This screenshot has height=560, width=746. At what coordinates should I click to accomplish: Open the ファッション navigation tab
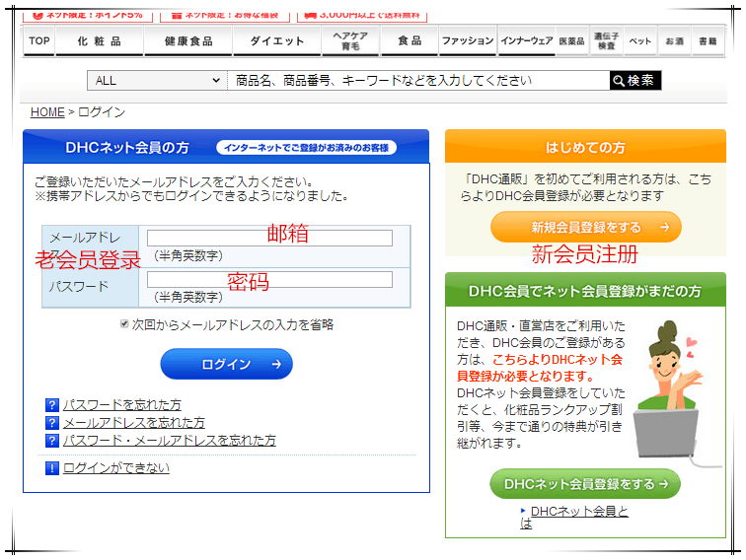point(468,41)
